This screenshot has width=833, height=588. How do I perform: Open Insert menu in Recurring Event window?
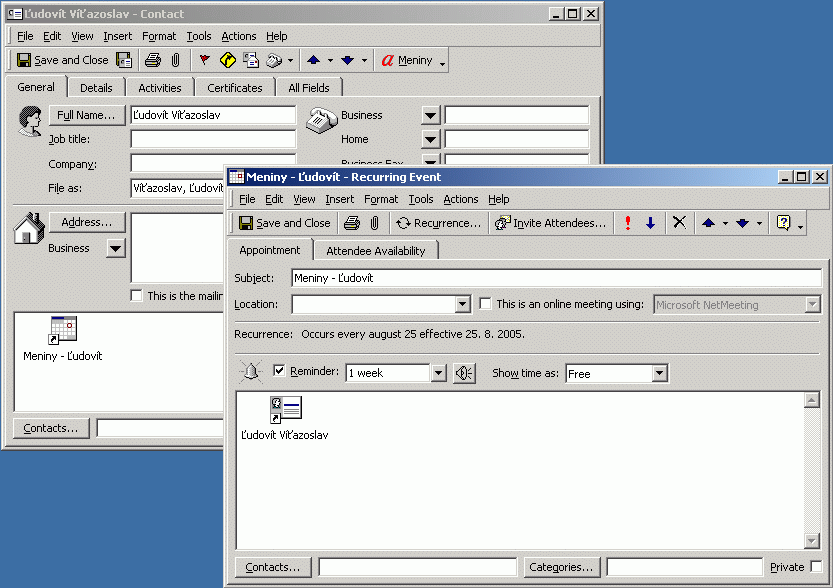coord(339,199)
